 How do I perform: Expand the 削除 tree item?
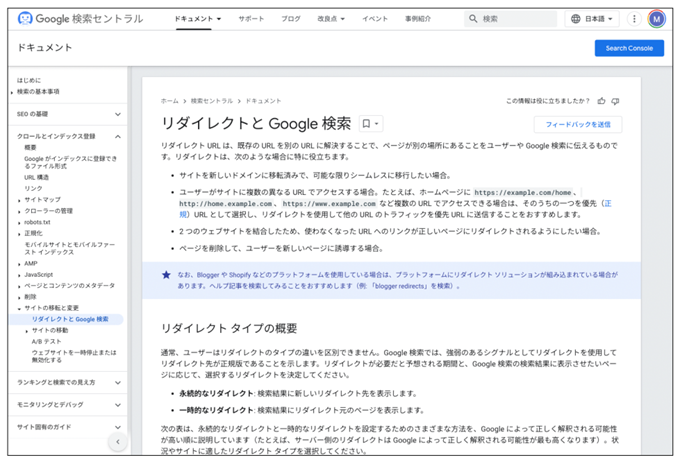click(x=19, y=298)
